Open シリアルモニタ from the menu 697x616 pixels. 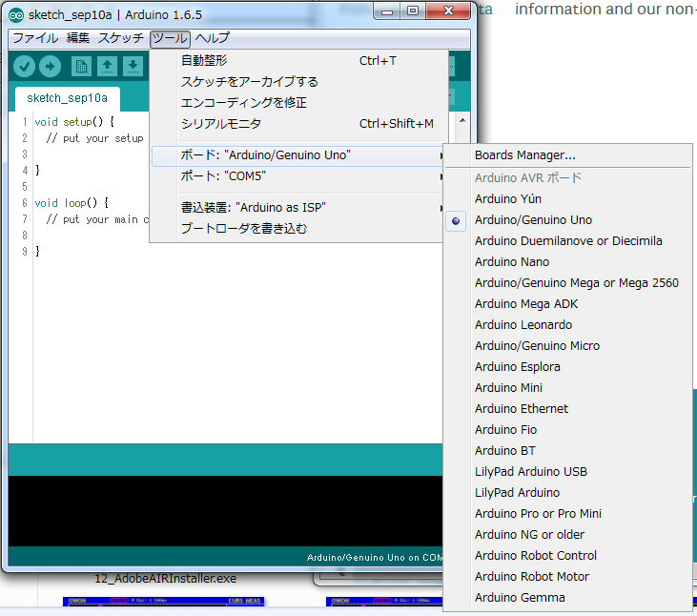click(x=297, y=124)
